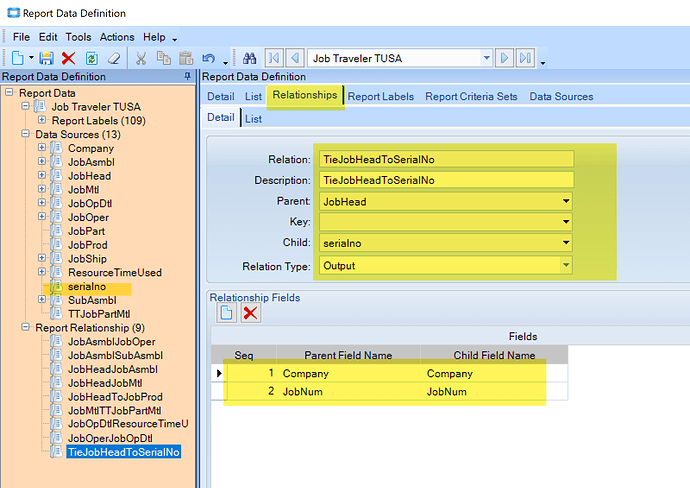Open the binoculars Search icon
This screenshot has width=690, height=488.
pos(250,58)
